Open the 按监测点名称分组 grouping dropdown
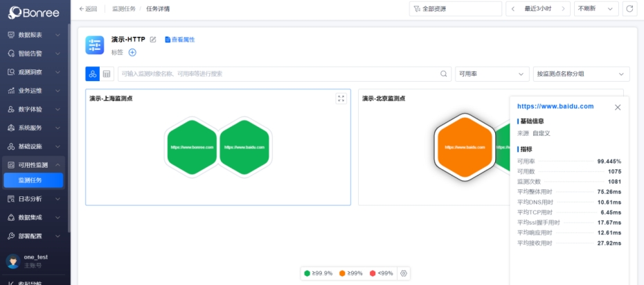The height and width of the screenshot is (285, 644). pos(580,74)
